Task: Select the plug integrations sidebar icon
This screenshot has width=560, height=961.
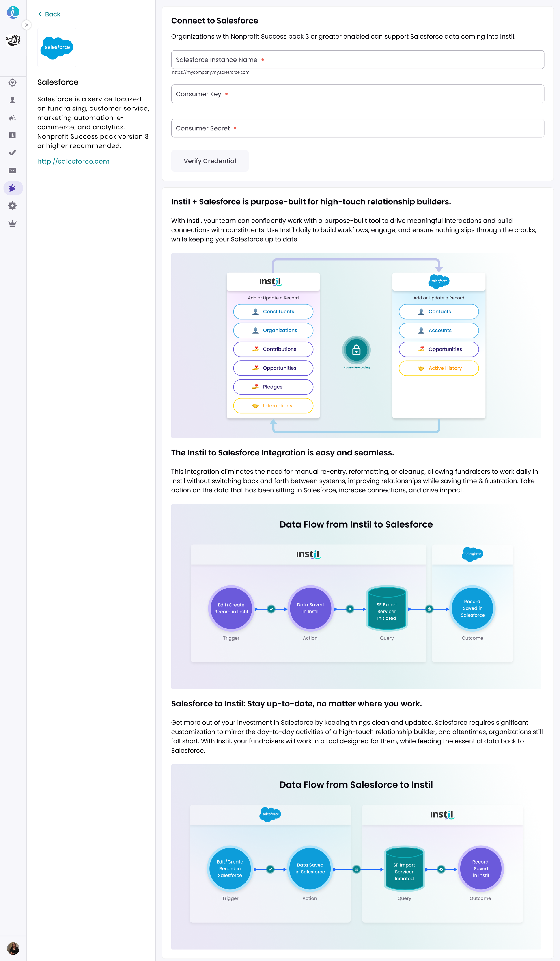Action: 13,188
